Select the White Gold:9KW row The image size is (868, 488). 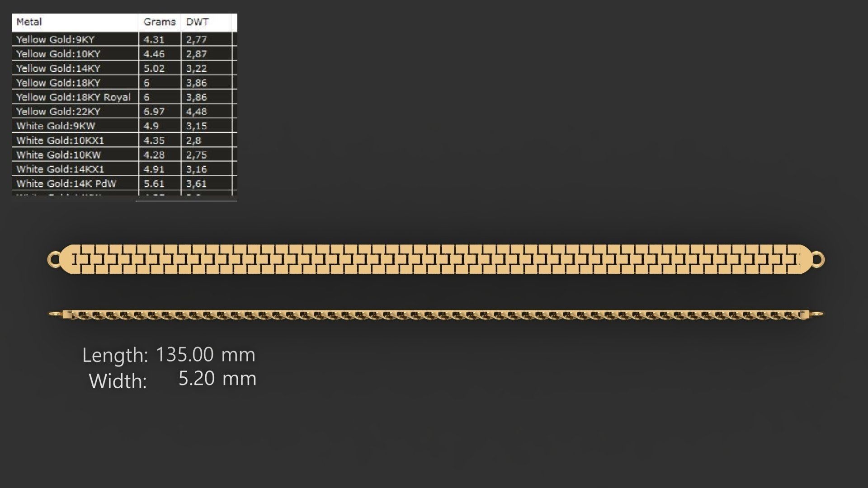tap(56, 126)
